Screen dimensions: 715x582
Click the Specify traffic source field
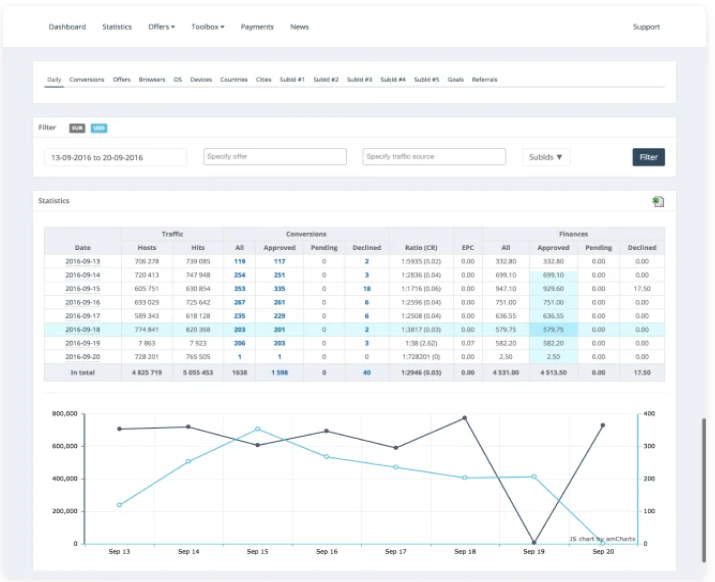pyautogui.click(x=434, y=157)
